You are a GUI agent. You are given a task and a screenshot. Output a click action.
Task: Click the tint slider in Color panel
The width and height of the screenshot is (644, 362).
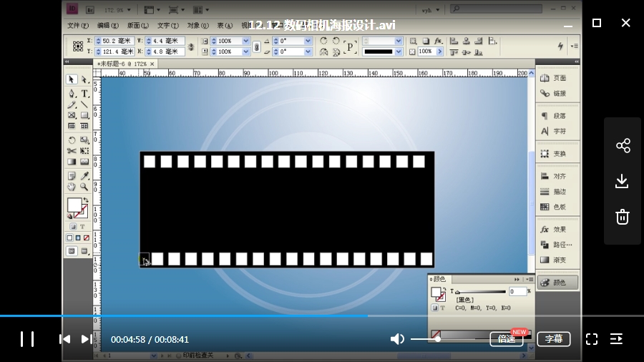pyautogui.click(x=481, y=292)
